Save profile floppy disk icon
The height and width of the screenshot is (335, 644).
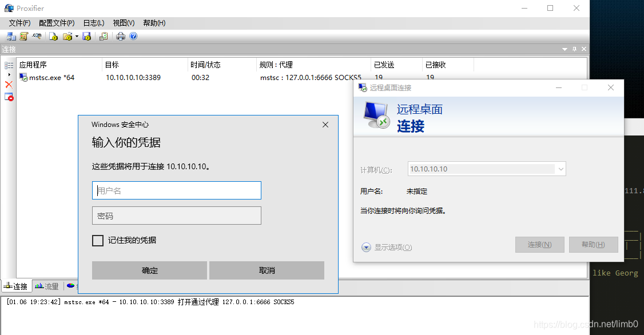coord(87,37)
